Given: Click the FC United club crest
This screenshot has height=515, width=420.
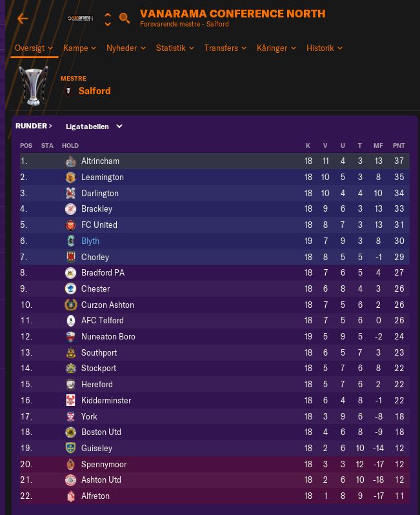Looking at the screenshot, I should 70,225.
